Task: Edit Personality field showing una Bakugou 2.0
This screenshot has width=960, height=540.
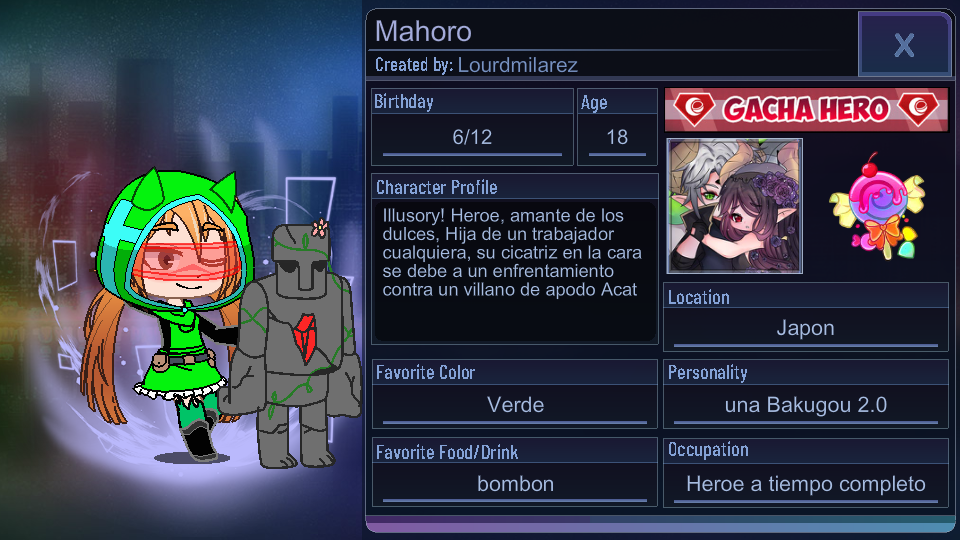Action: tap(806, 405)
